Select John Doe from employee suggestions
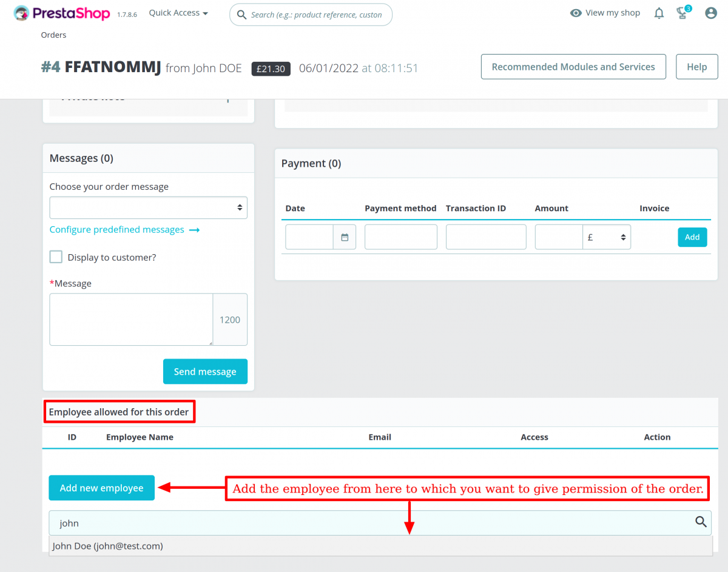The height and width of the screenshot is (572, 728). 107,546
